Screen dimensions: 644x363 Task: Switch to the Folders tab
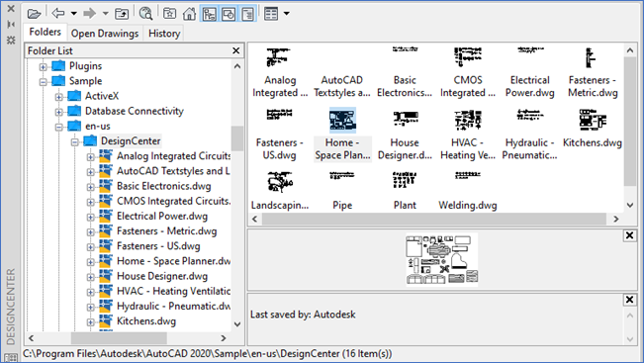[45, 32]
